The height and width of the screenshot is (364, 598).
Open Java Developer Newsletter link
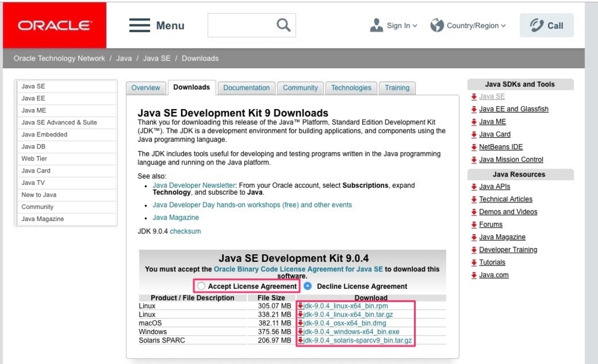[x=194, y=185]
